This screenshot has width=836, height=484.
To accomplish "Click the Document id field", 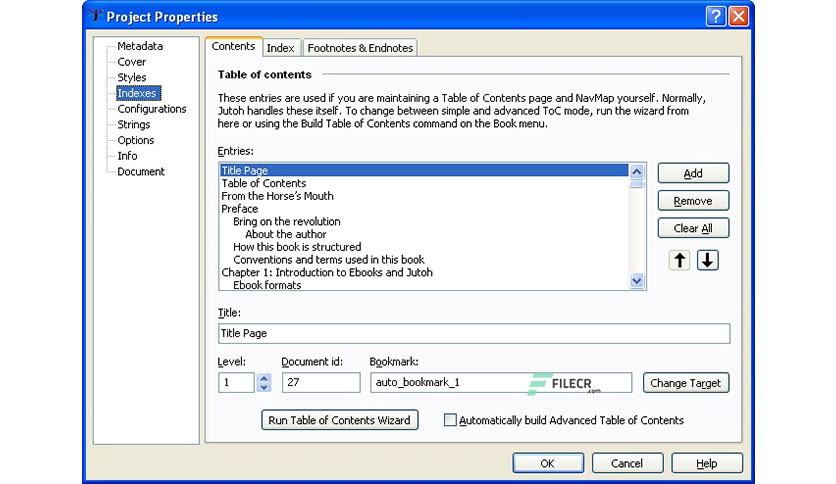I will [x=321, y=383].
